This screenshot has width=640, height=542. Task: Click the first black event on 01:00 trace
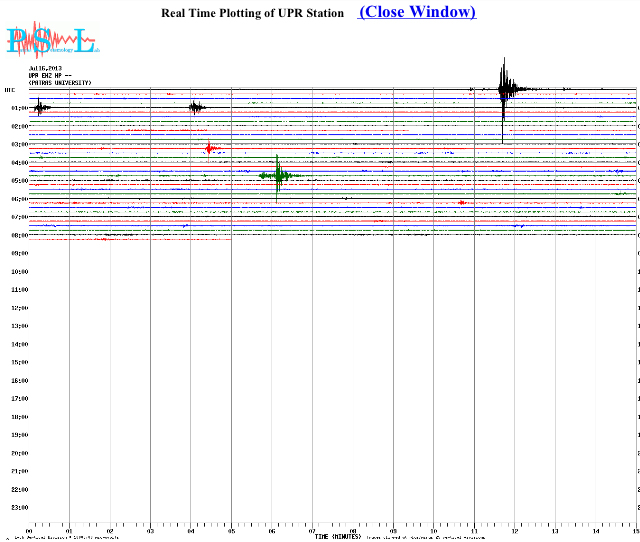40,107
